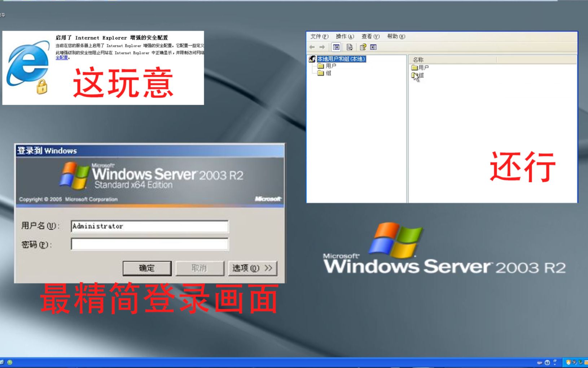Open 用户 folder in the right list pane

pos(420,68)
